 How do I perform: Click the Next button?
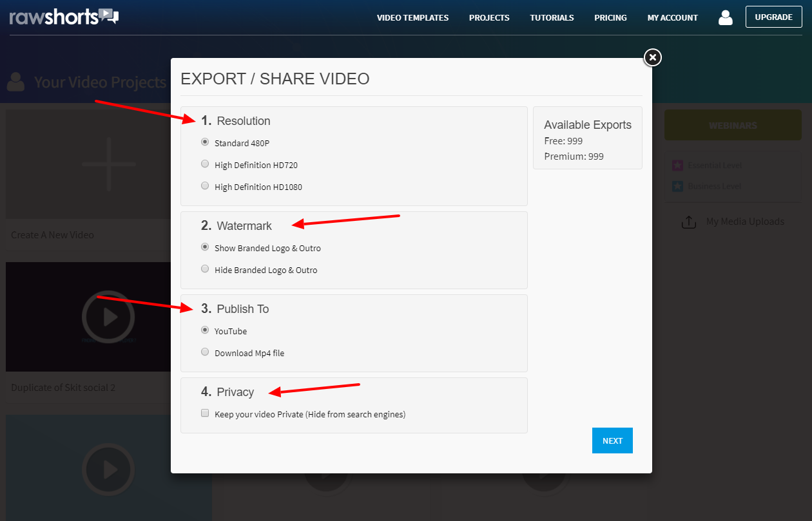tap(612, 440)
